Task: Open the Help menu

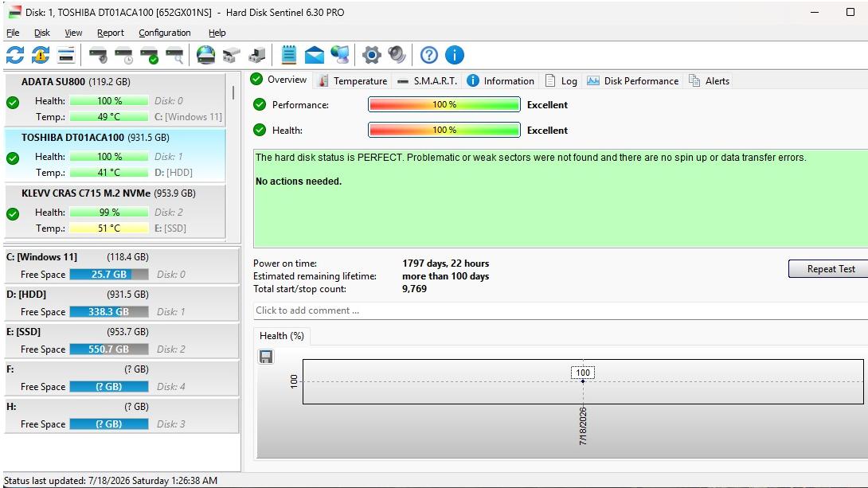Action: click(x=217, y=33)
